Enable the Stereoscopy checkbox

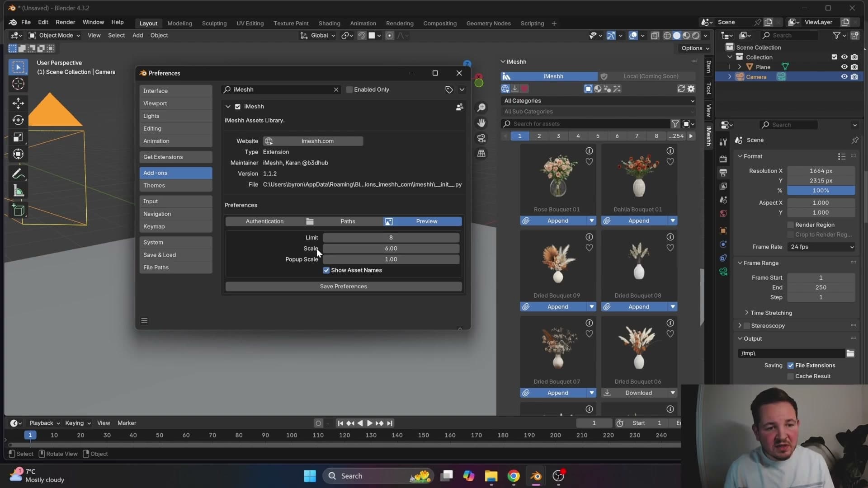click(x=747, y=326)
